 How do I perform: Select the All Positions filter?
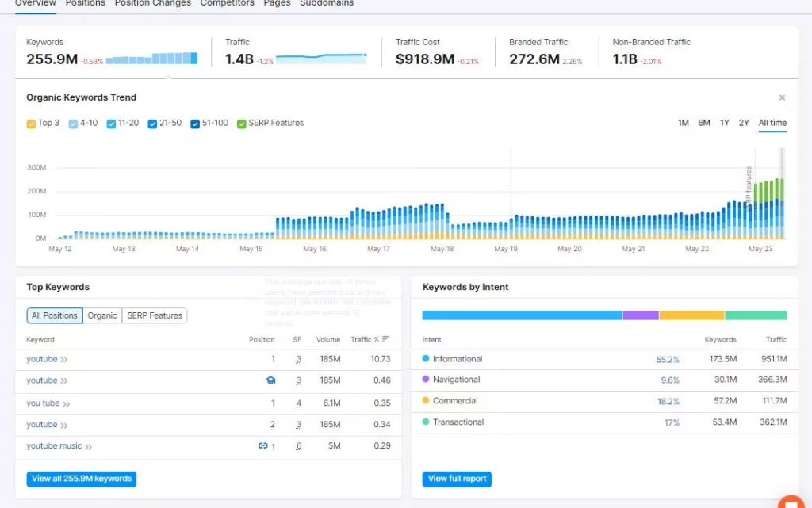coord(55,315)
